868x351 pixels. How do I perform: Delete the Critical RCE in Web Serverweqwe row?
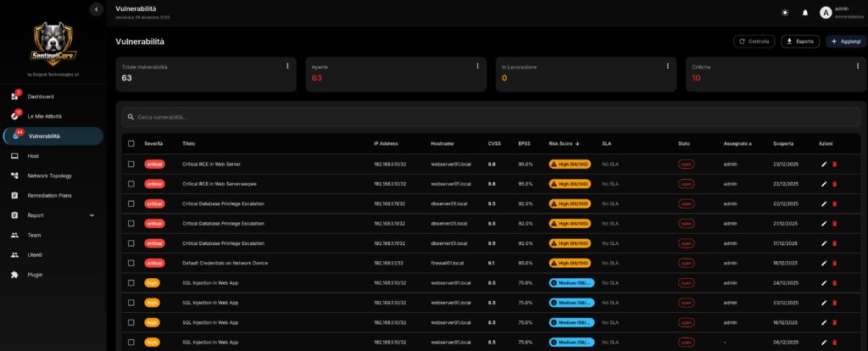[x=835, y=184]
